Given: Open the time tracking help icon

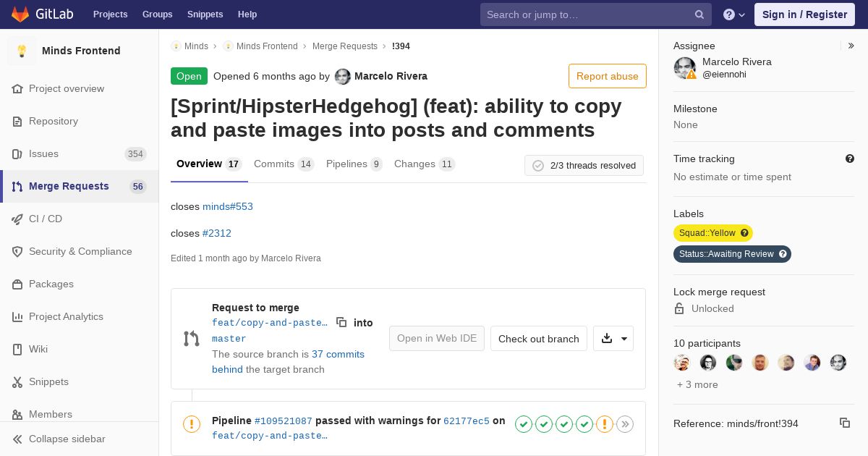Looking at the screenshot, I should [850, 159].
